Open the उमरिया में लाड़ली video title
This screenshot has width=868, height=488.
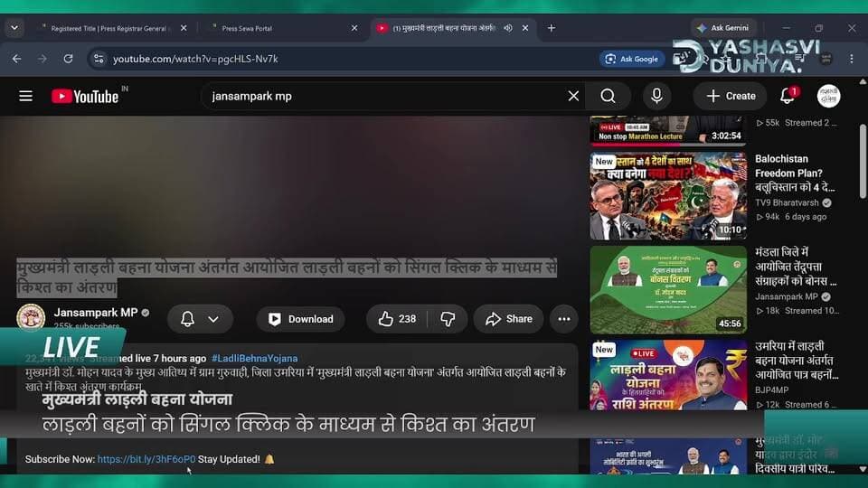[x=797, y=361]
